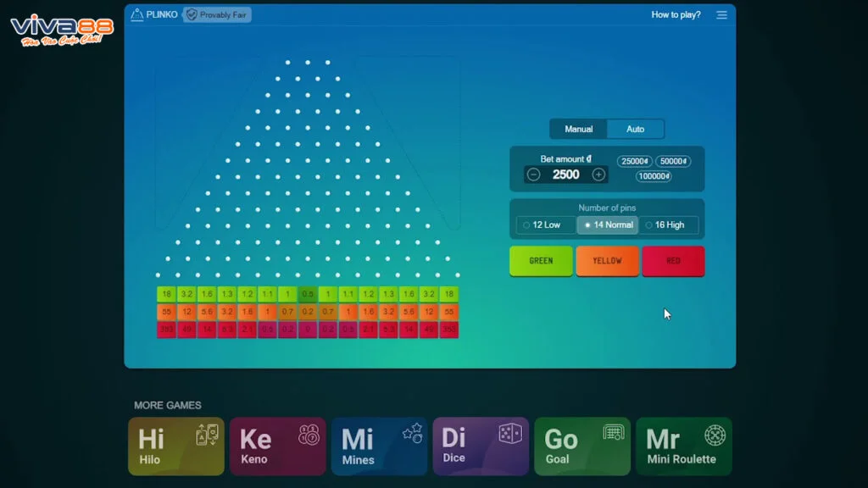The image size is (868, 488).
Task: Open the hamburger menu icon
Action: pyautogui.click(x=721, y=14)
